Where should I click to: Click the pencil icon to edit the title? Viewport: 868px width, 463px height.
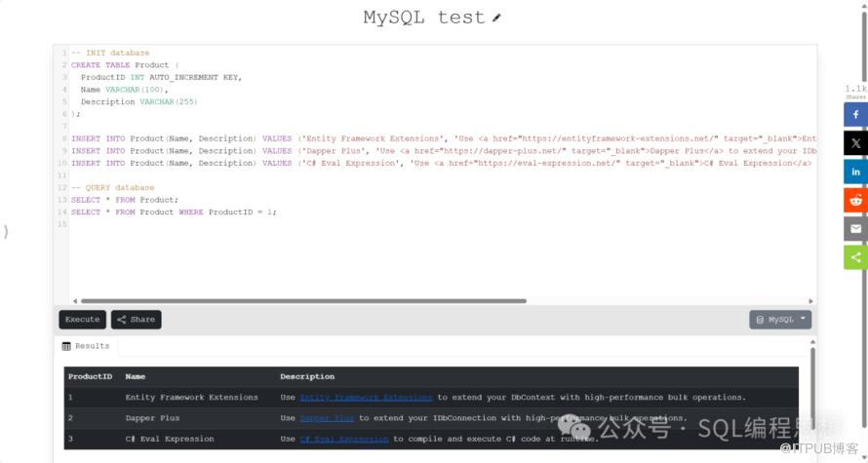coord(496,18)
